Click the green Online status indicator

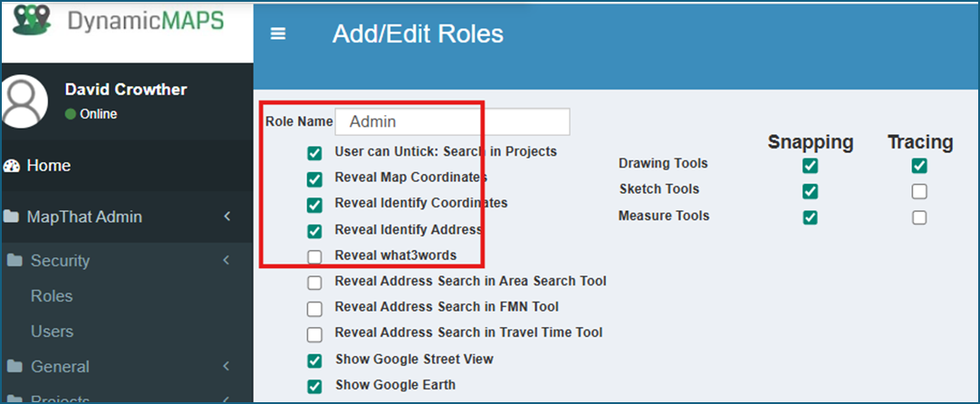[71, 114]
